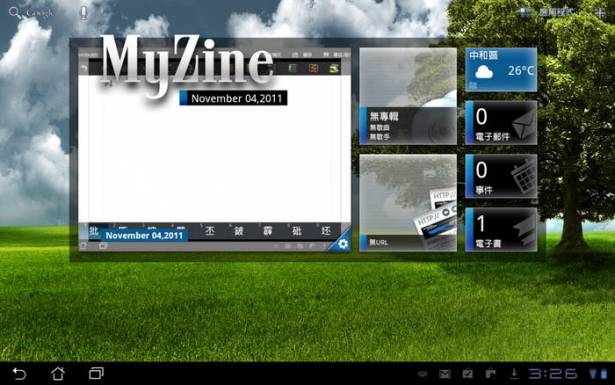
Task: Open the 0 電子郵件 email tile
Action: coord(501,123)
